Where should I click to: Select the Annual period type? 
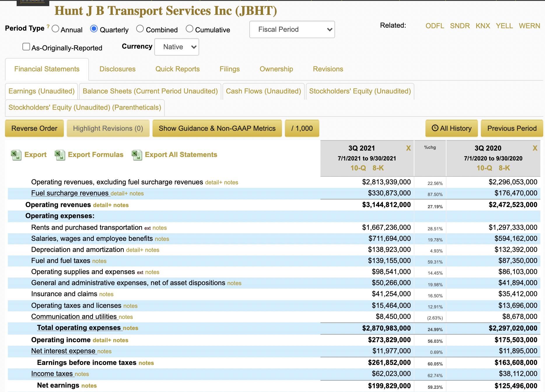coord(55,29)
